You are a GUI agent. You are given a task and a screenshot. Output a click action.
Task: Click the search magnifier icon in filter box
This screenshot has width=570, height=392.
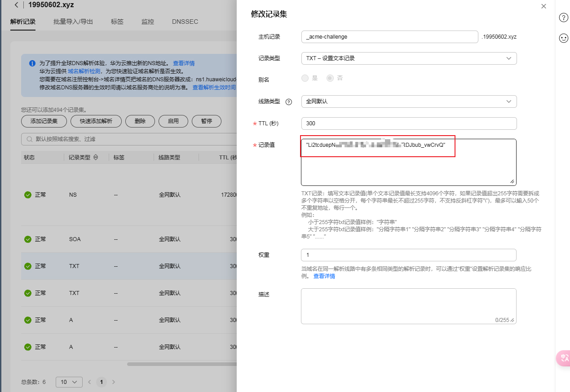(x=30, y=139)
